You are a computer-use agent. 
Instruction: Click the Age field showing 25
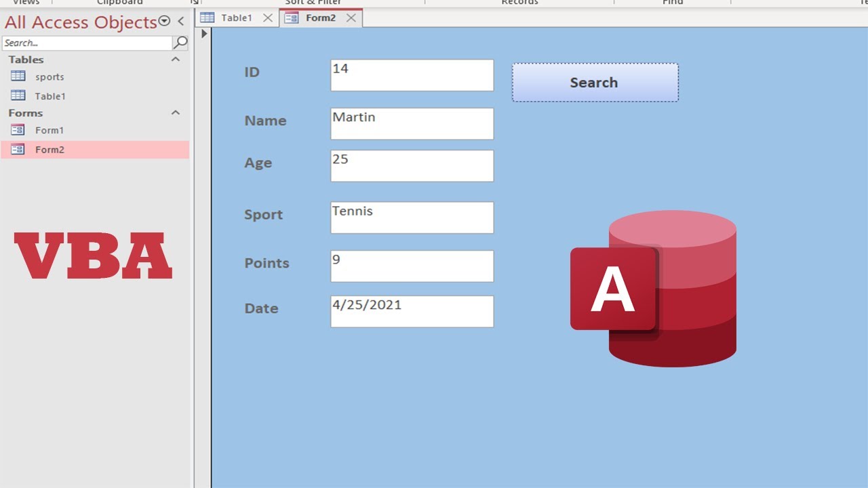412,165
